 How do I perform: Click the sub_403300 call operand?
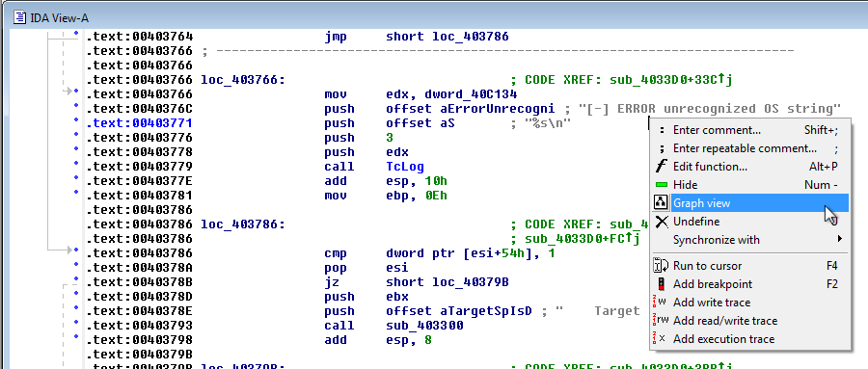[424, 326]
